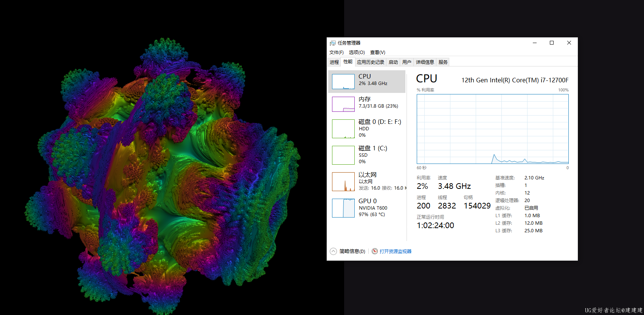Image resolution: width=644 pixels, height=315 pixels.
Task: Click the 7.3/31.8 GB (23%) memory text
Action: 378,106
